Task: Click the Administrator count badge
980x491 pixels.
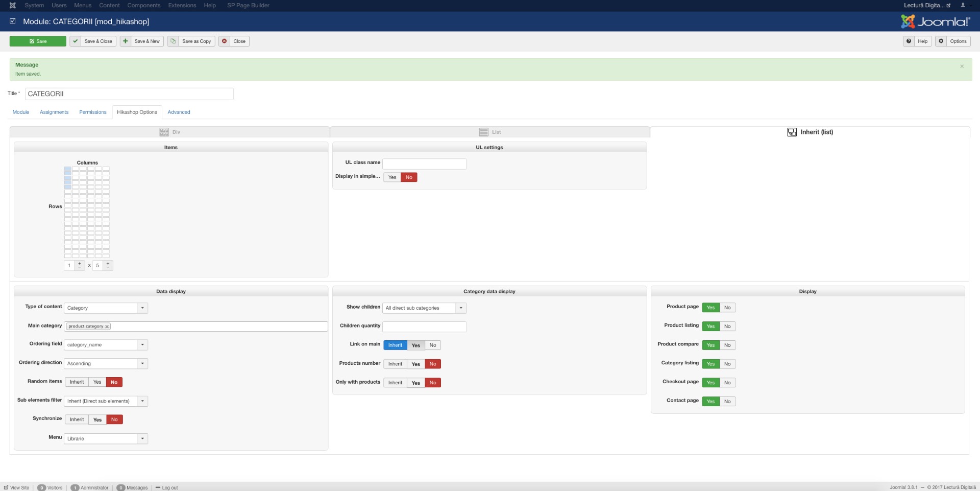Action: click(x=75, y=487)
